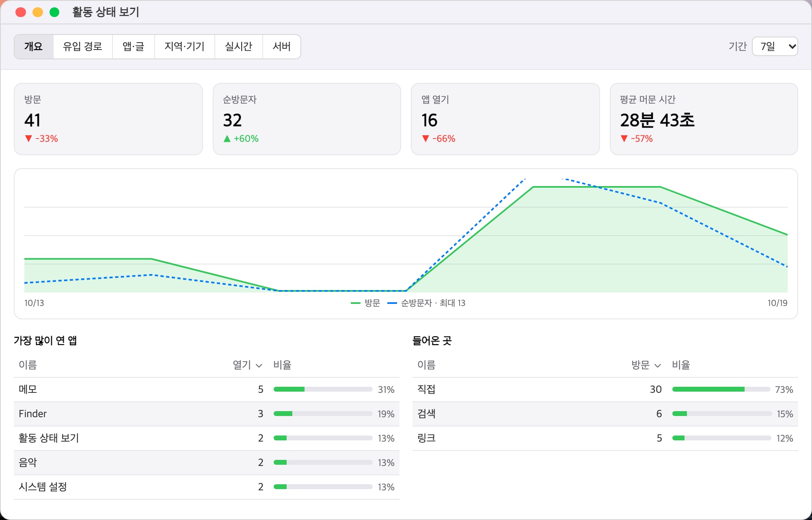
Task: Click the red down arrow beside -57%
Action: (624, 139)
